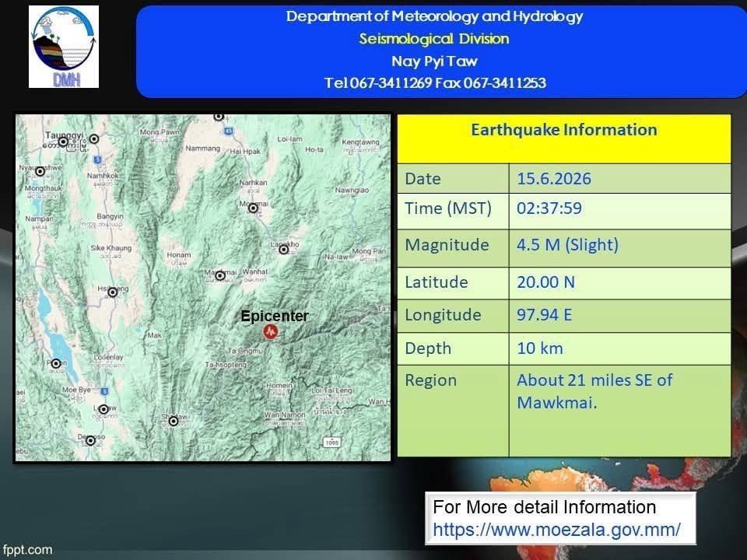
Task: Click the 'Earthquake Information' table header
Action: [x=564, y=130]
